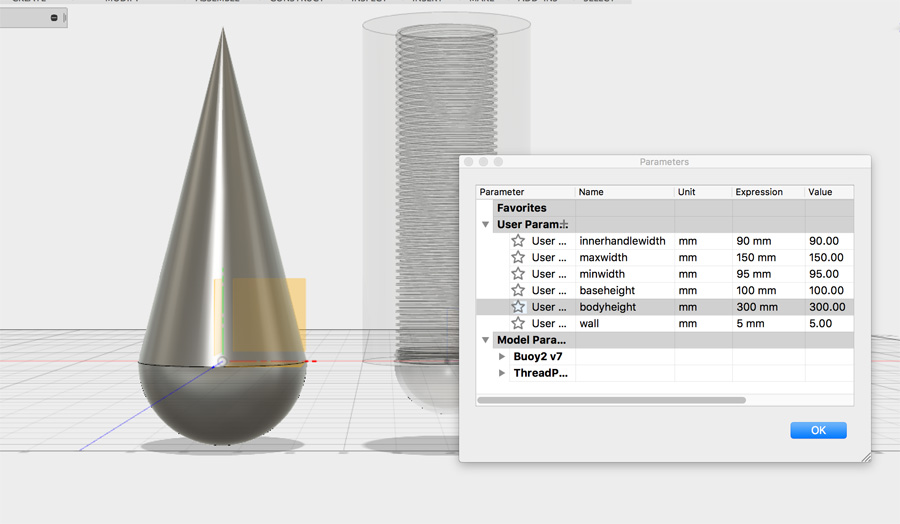Edit the 300 mm expression for bodyheight
This screenshot has width=900, height=524.
pos(768,307)
